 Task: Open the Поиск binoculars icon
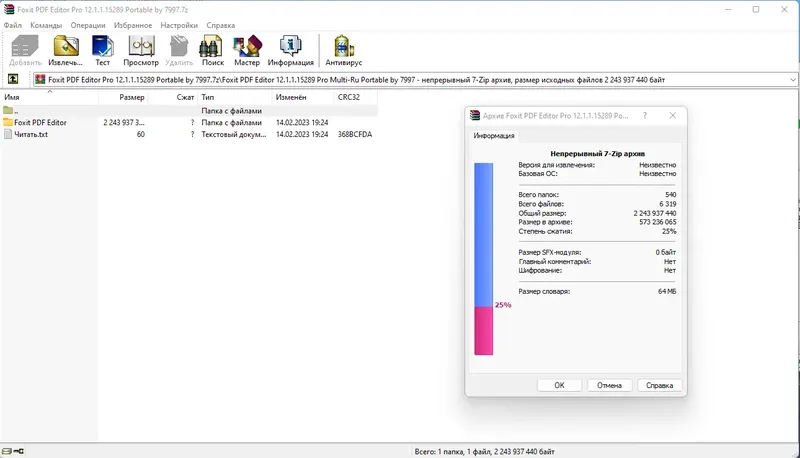click(211, 46)
